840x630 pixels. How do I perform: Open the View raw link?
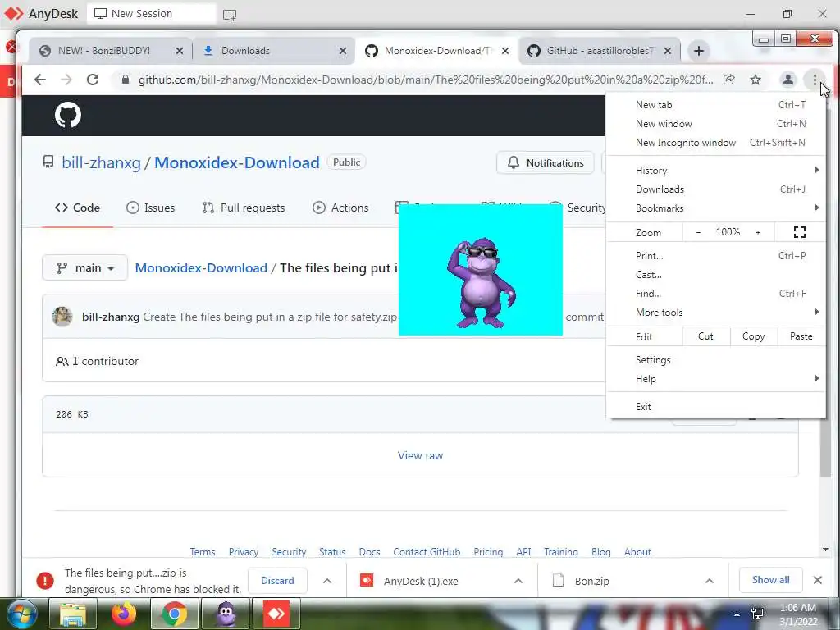[421, 455]
